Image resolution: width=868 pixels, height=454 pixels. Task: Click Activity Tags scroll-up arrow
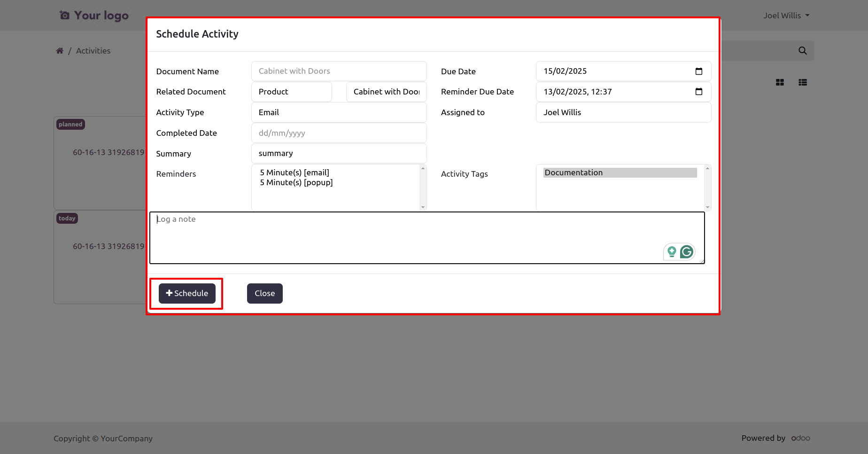tap(708, 168)
